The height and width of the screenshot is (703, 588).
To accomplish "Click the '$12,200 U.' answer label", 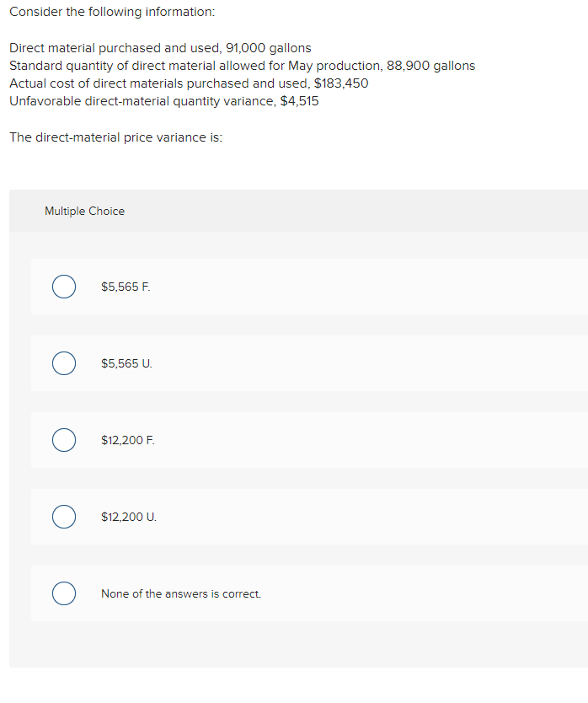I will [x=128, y=517].
